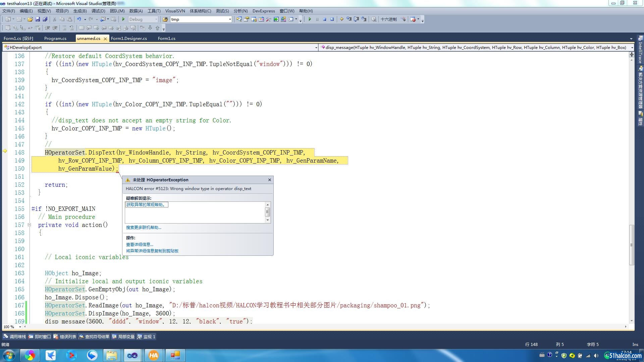Click the 查看详细信息 link
644x362 pixels.
click(140, 245)
